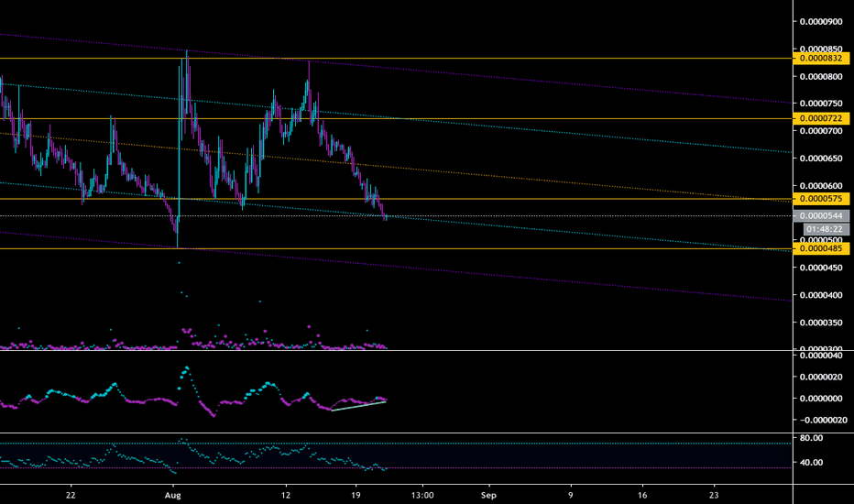Click the 40.00 oscillator scale value
The image size is (854, 504).
pos(812,463)
